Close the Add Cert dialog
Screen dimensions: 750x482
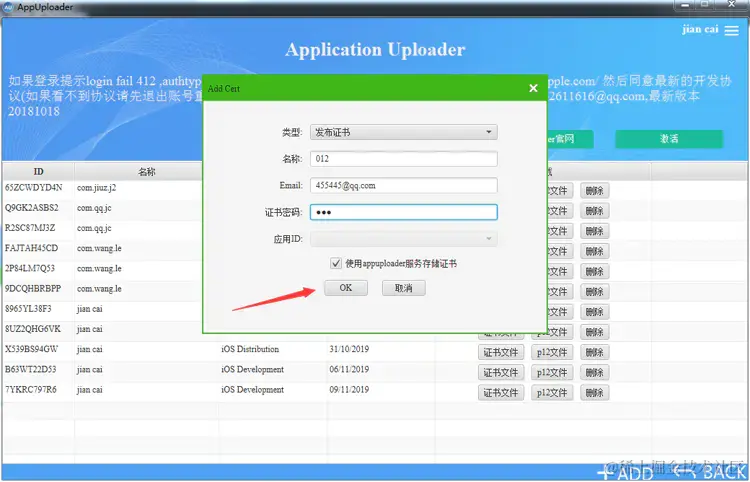point(533,88)
